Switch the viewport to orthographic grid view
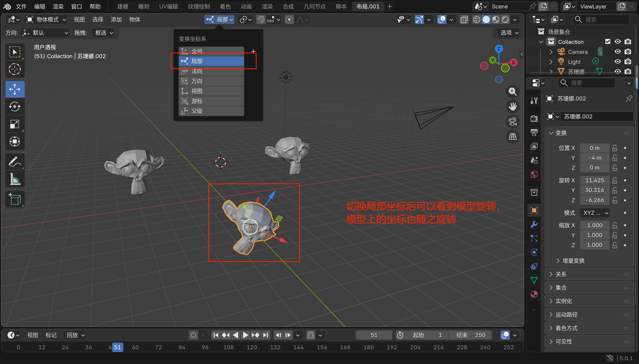The width and height of the screenshot is (639, 364). [x=512, y=137]
